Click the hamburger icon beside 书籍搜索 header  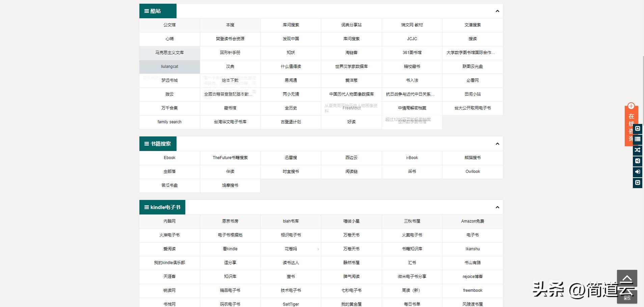146,143
